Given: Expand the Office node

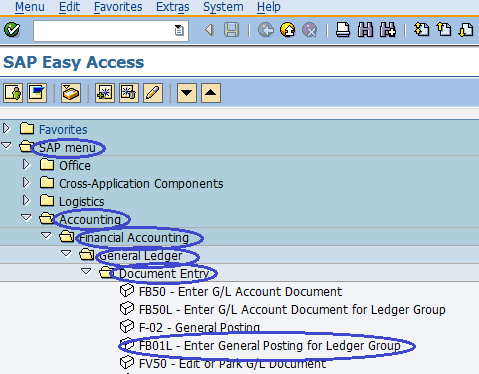Looking at the screenshot, I should tap(26, 164).
